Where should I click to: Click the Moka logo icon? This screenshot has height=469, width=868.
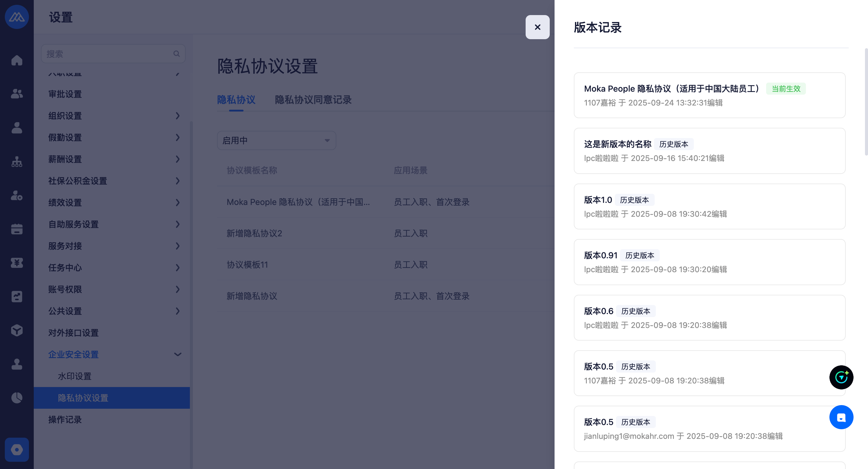[17, 17]
